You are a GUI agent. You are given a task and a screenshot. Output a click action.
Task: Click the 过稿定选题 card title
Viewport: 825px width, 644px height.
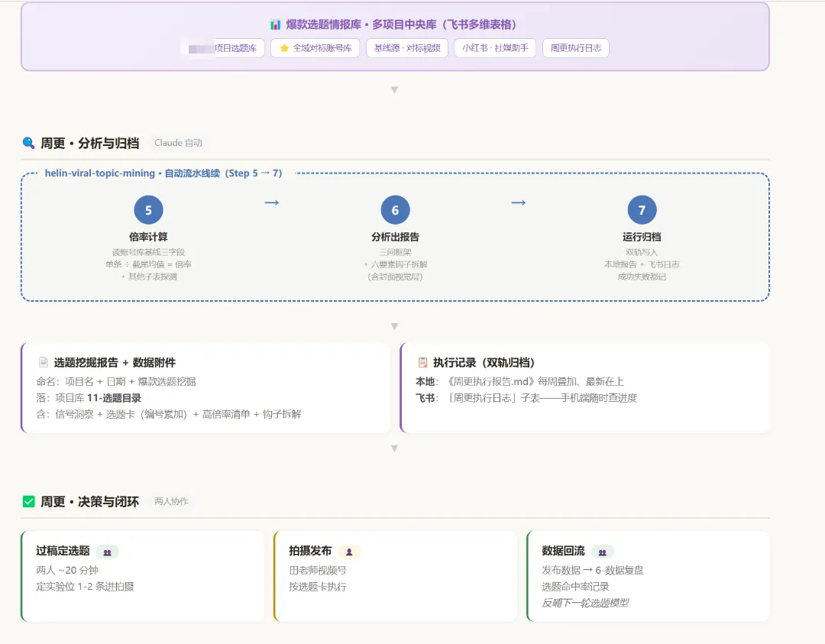63,551
